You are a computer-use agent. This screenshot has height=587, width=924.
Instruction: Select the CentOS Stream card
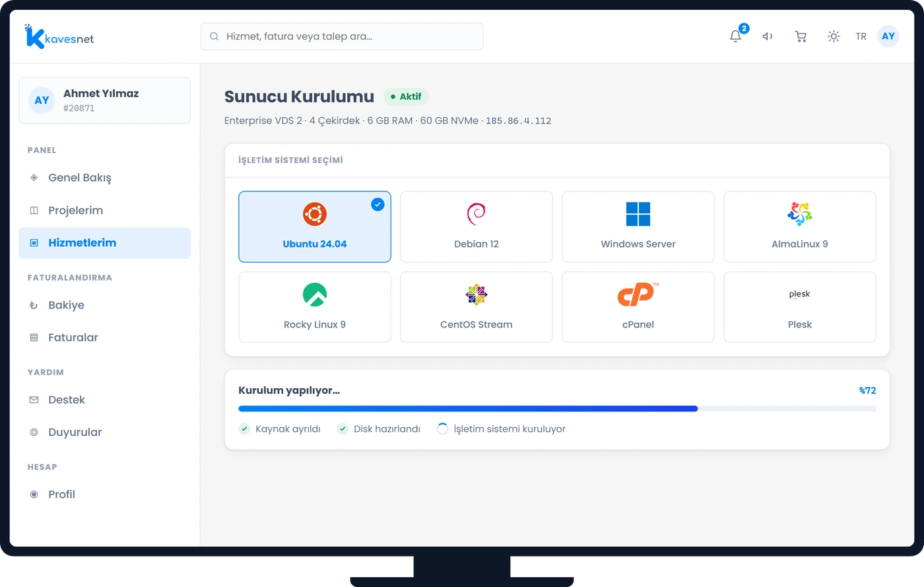477,307
